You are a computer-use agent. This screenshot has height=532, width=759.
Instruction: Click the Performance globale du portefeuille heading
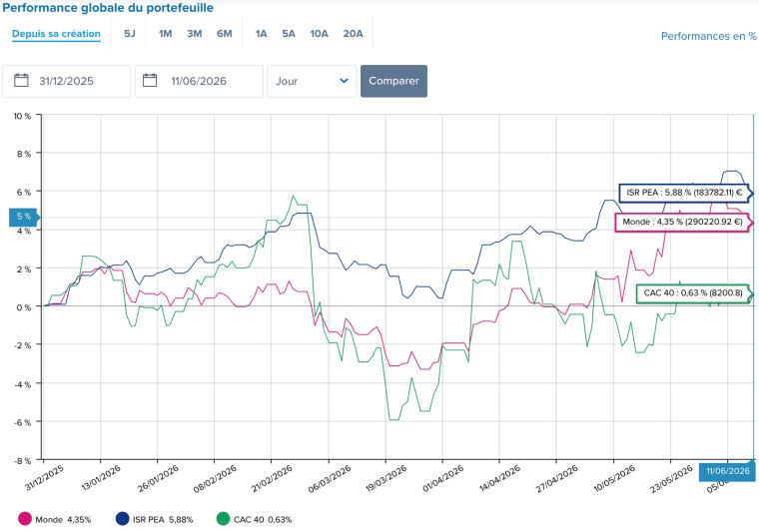(x=108, y=8)
